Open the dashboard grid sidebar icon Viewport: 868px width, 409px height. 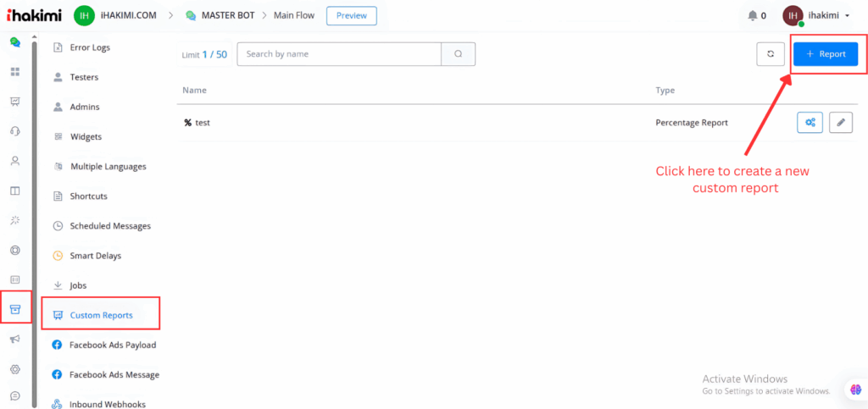[x=14, y=71]
